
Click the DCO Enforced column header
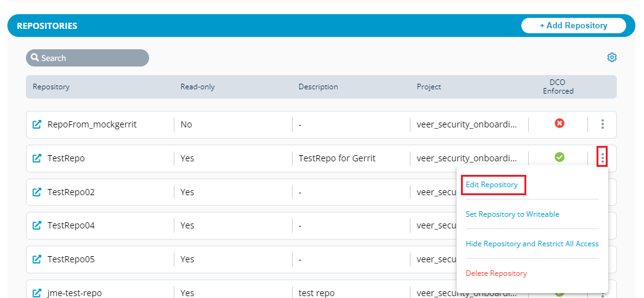coord(558,87)
